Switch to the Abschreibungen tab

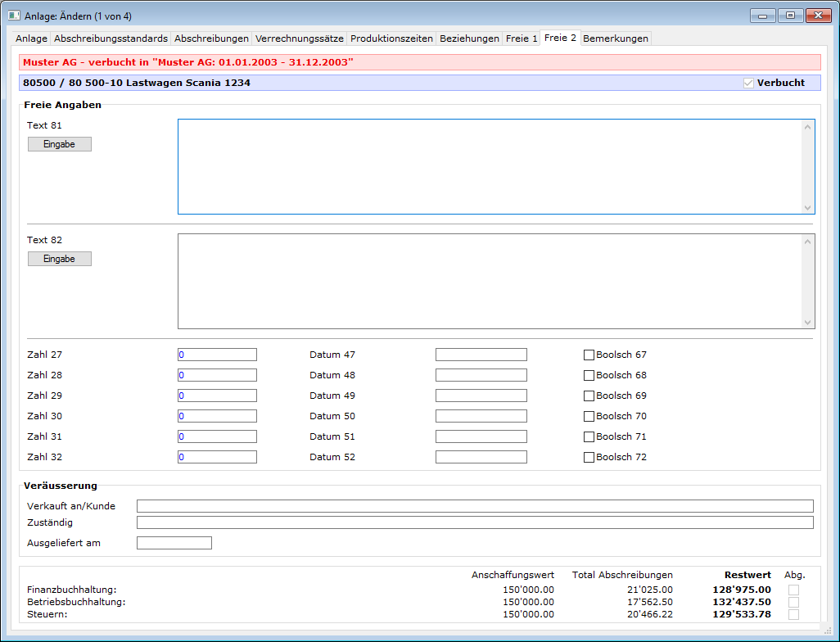coord(211,38)
